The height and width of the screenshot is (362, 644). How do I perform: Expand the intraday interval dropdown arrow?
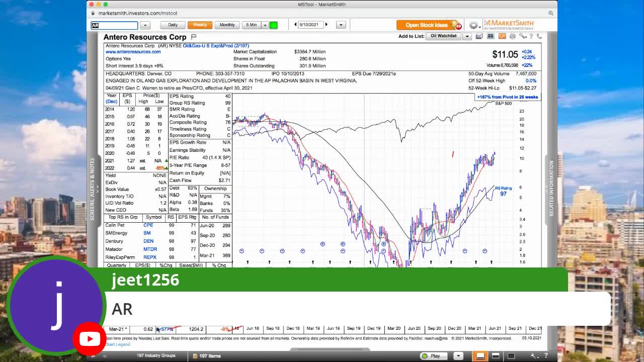pos(265,25)
